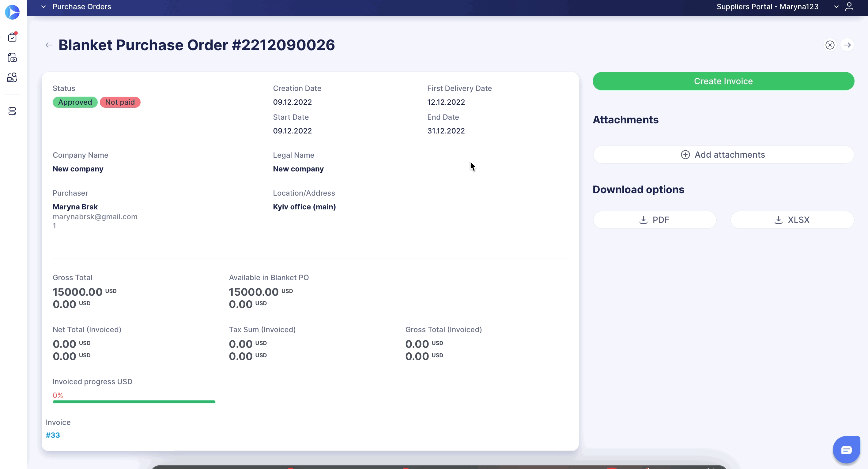Download the order as PDF
Image resolution: width=868 pixels, height=469 pixels.
pyautogui.click(x=655, y=220)
